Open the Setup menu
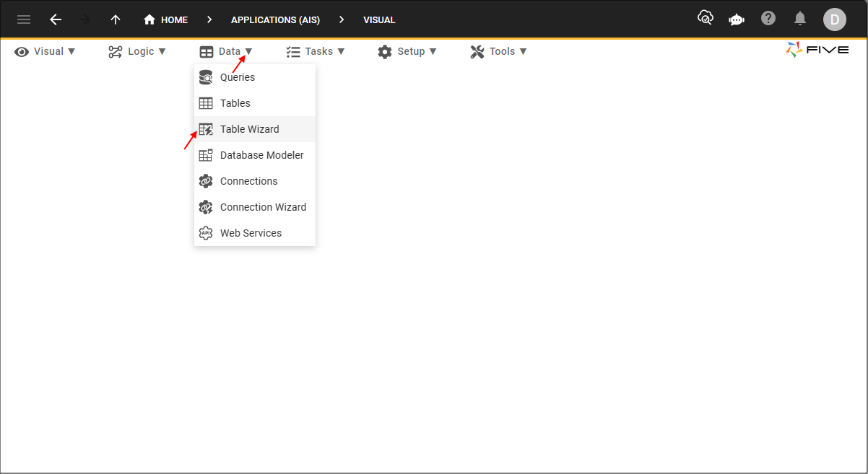868x474 pixels. coord(407,51)
